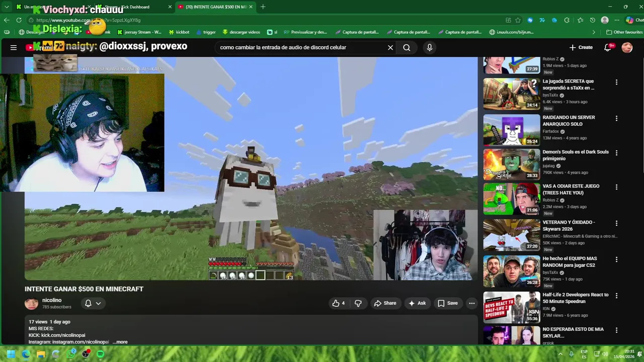Bookmark this page with star icon
Viewport: 644px width, 362px height.
coord(518,20)
